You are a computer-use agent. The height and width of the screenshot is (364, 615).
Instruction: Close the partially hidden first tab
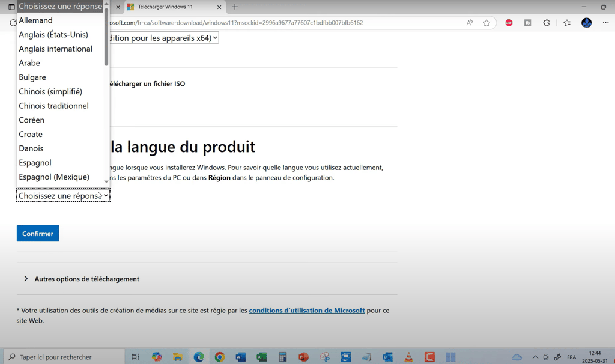coord(118,7)
